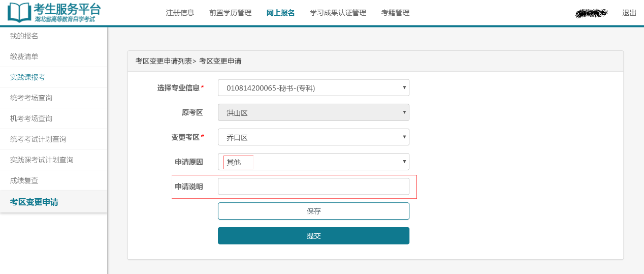View 统考考试计划查询 in the sidebar
The width and height of the screenshot is (644, 274).
pos(38,139)
